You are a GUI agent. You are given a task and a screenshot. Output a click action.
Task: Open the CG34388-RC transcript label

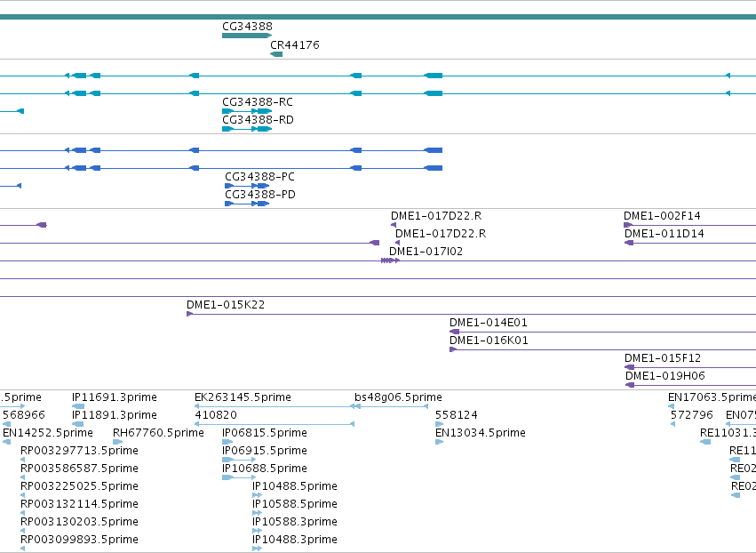[x=258, y=102]
